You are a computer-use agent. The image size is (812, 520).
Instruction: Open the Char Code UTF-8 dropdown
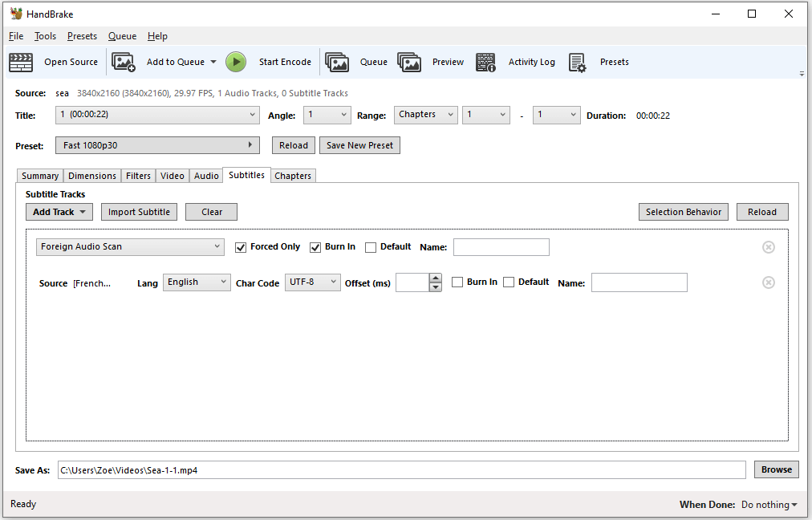point(312,282)
